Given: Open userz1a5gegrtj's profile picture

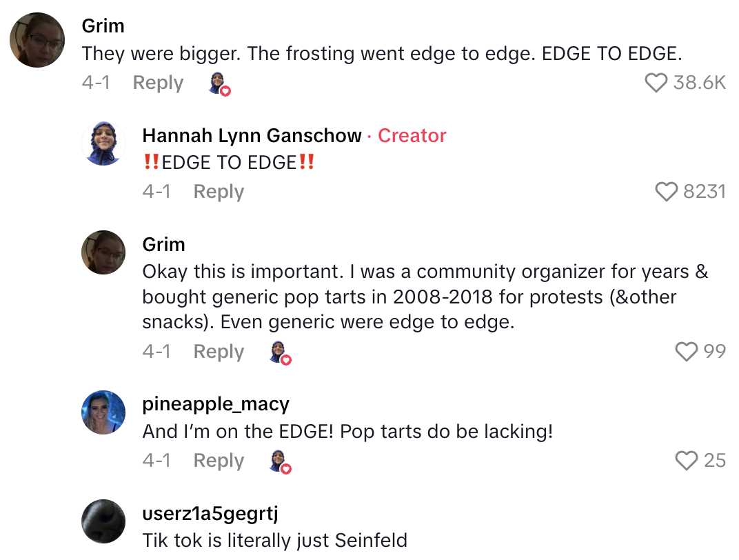Looking at the screenshot, I should click(103, 521).
